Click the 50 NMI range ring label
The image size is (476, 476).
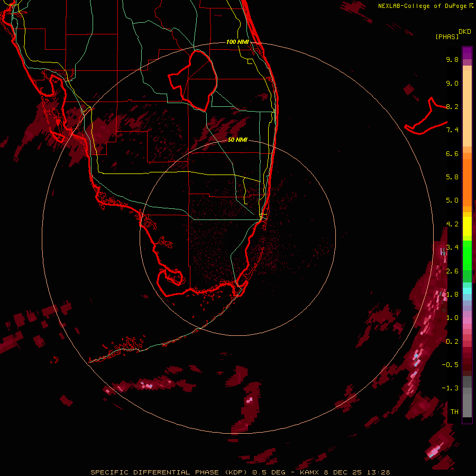(237, 140)
